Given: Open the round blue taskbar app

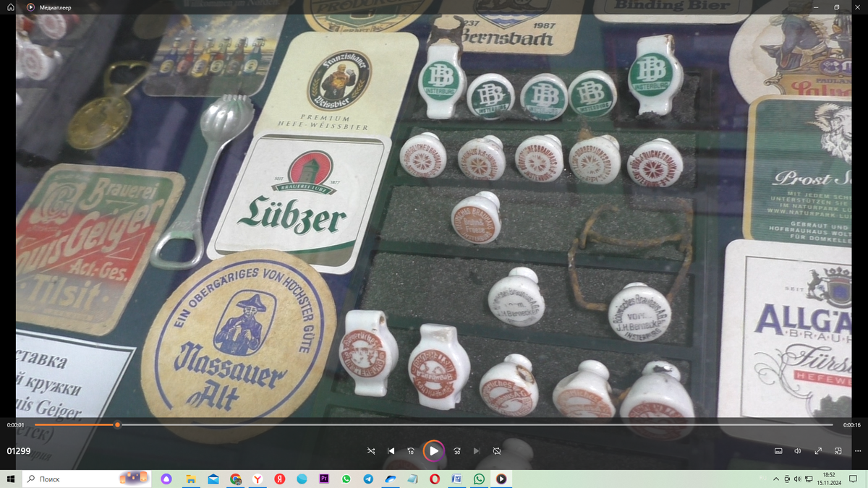Looking at the screenshot, I should [302, 479].
